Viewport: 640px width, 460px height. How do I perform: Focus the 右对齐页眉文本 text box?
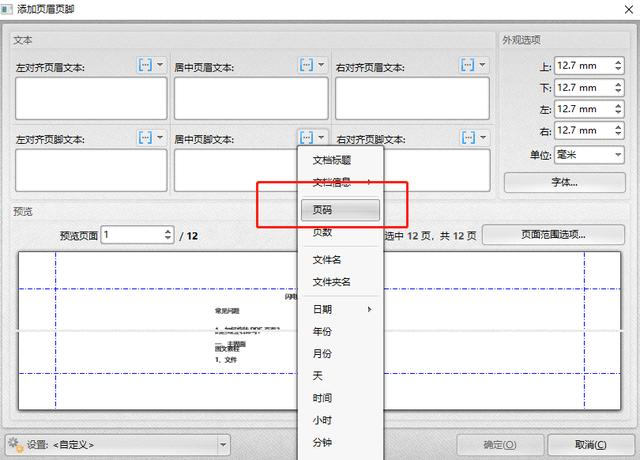(412, 98)
